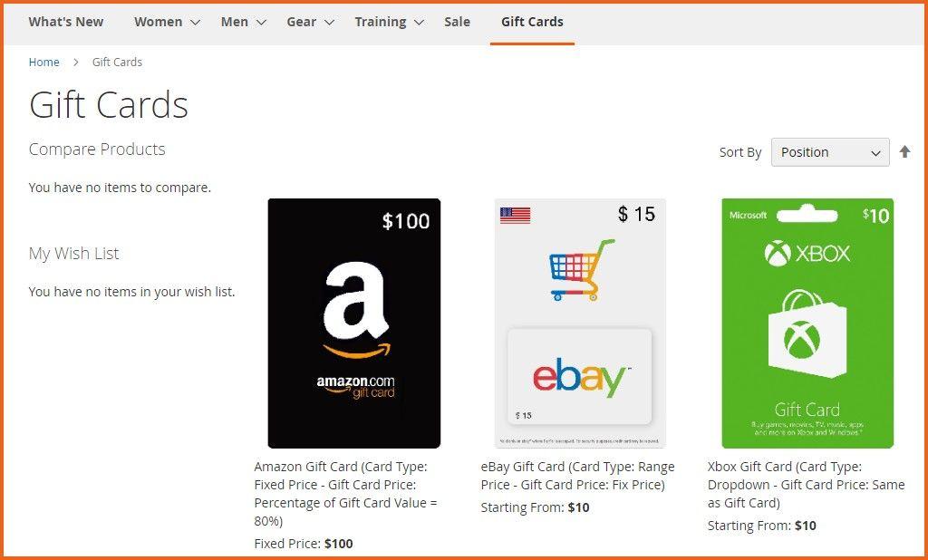Open the Xbox gift card image
Screen dimensions: 928x560
pyautogui.click(x=807, y=323)
